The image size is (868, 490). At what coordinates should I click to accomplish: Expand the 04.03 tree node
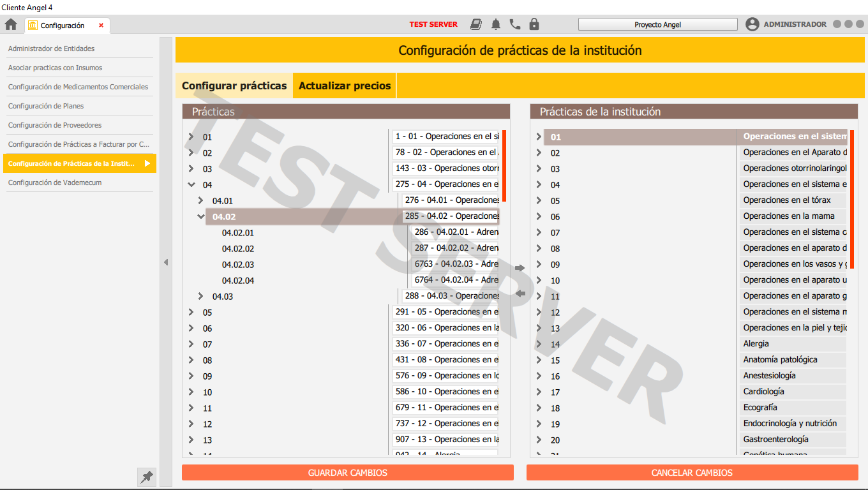pyautogui.click(x=200, y=297)
